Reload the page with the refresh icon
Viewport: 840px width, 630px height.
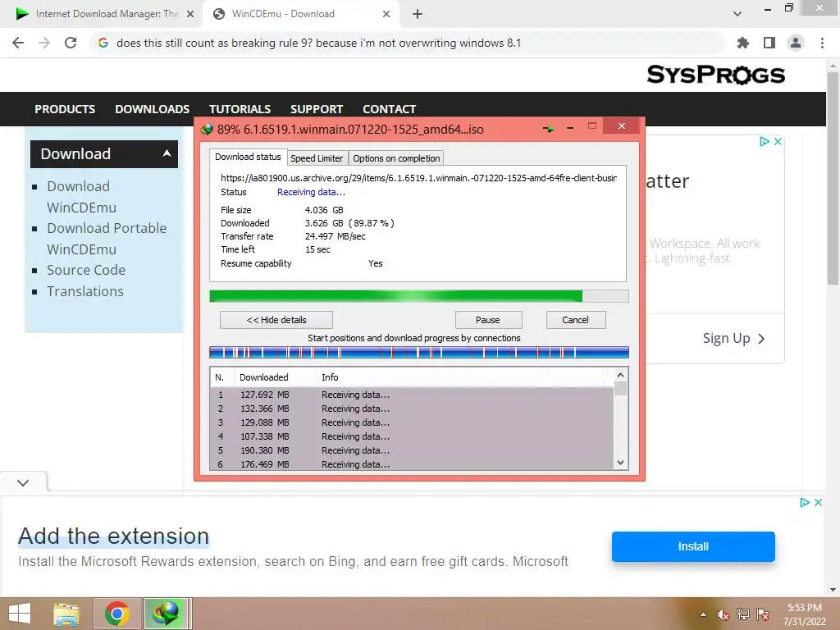pos(71,43)
